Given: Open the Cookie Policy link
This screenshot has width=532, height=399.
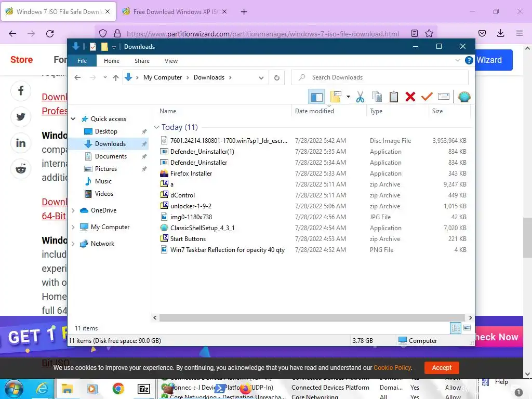Looking at the screenshot, I should [x=392, y=367].
